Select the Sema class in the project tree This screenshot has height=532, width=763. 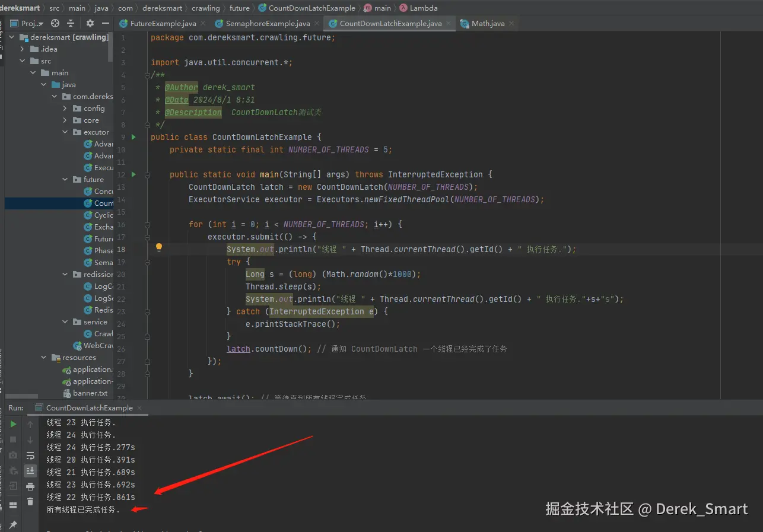[x=98, y=262]
